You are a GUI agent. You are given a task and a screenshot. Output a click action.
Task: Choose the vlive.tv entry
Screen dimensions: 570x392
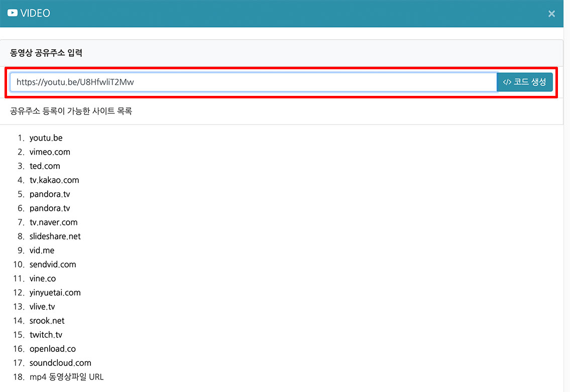tap(42, 307)
